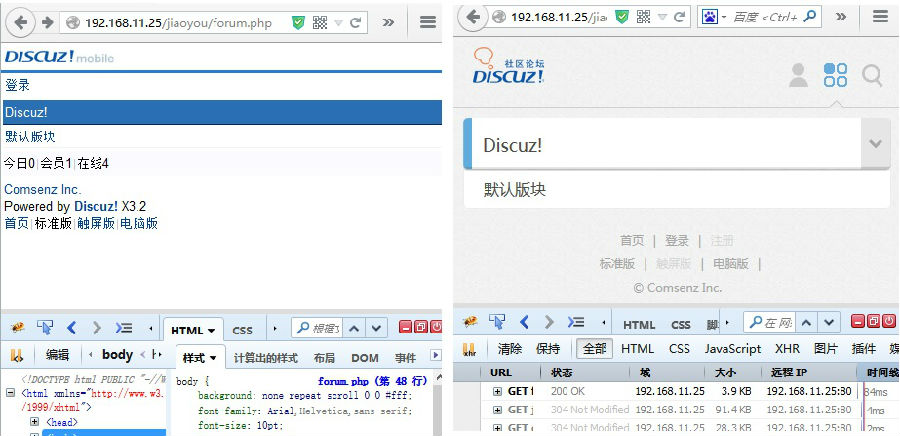The image size is (900, 436).
Task: Activate element inspector in HTML panel window
Action: (x=45, y=328)
